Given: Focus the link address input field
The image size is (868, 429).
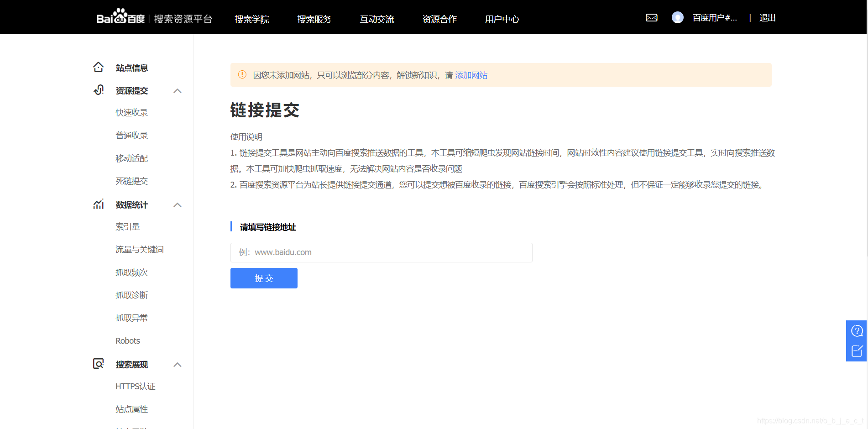Looking at the screenshot, I should tap(382, 252).
